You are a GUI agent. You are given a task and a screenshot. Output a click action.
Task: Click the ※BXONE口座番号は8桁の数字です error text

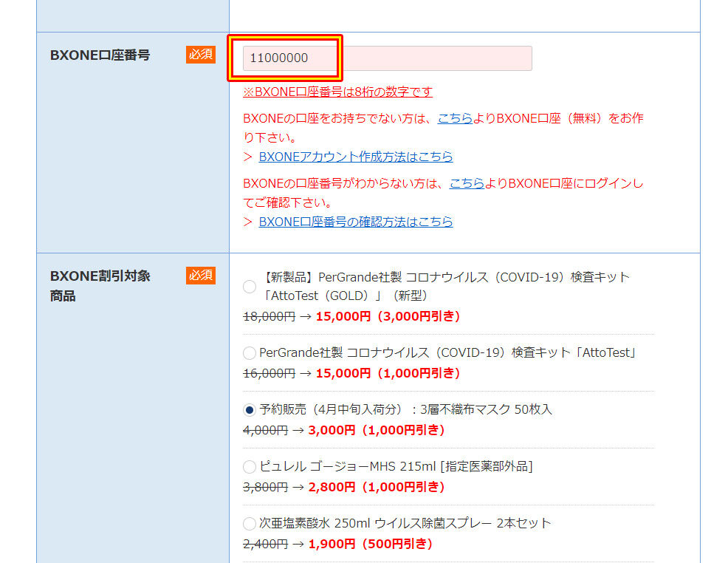(x=337, y=92)
